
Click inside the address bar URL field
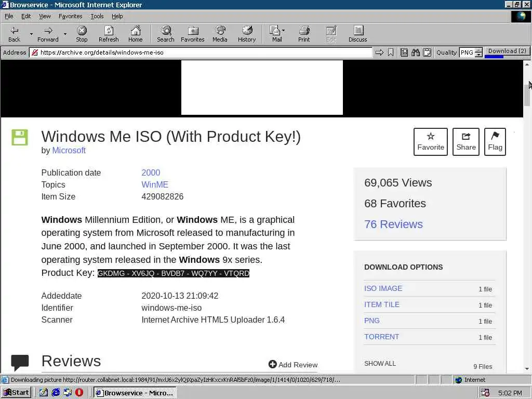click(201, 52)
